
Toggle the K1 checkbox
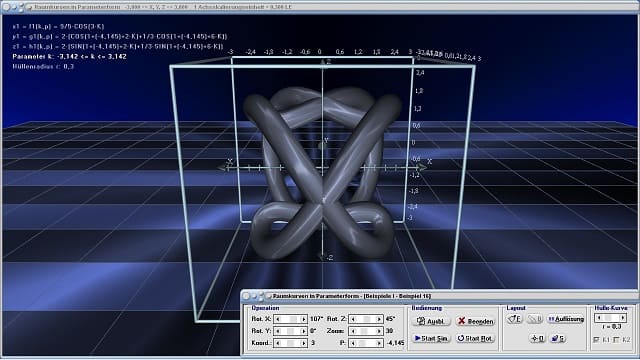(596, 340)
